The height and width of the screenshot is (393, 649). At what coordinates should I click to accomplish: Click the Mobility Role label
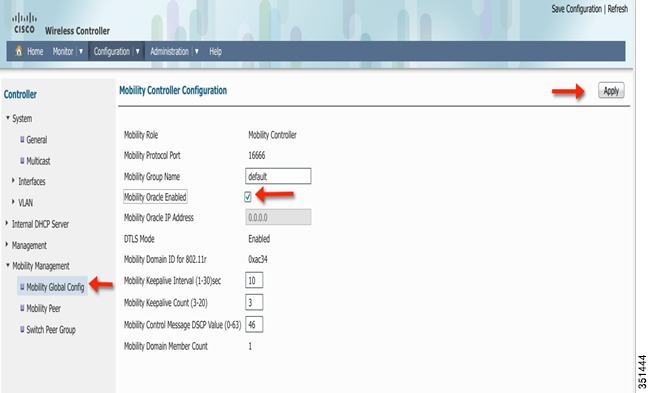click(141, 135)
